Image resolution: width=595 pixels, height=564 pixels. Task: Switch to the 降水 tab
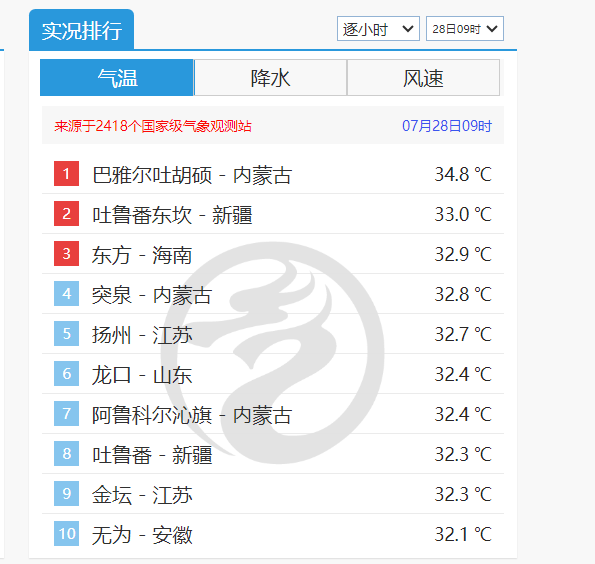click(x=270, y=77)
